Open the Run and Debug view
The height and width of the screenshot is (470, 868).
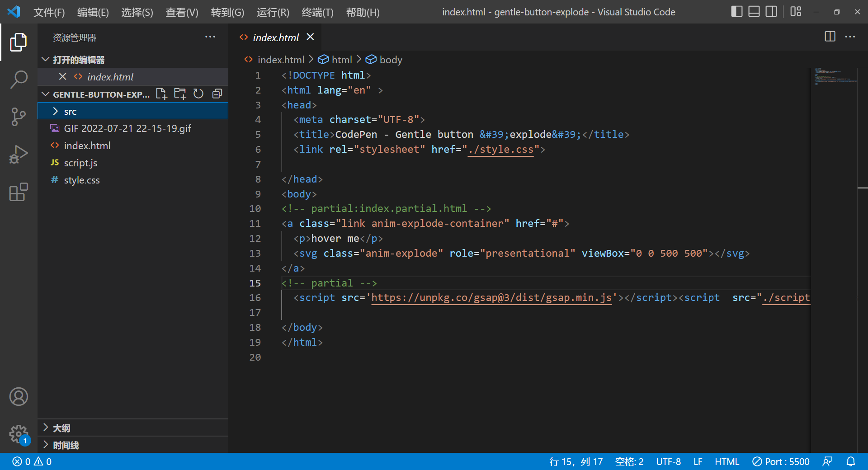pos(19,154)
